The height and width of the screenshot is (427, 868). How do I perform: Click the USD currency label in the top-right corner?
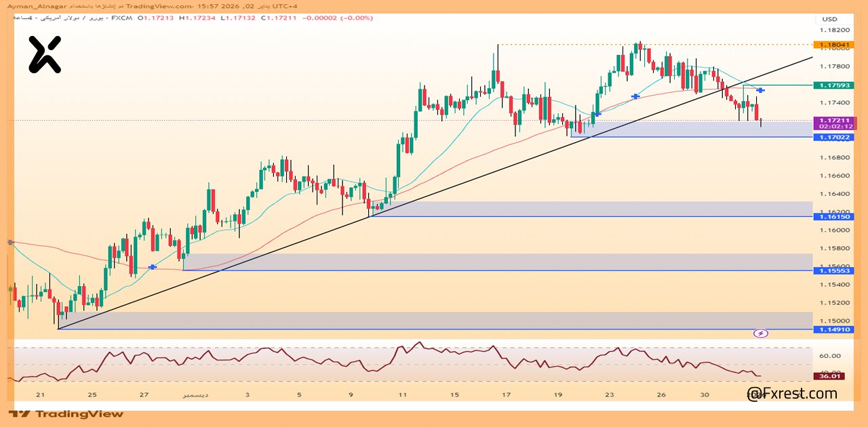point(829,20)
